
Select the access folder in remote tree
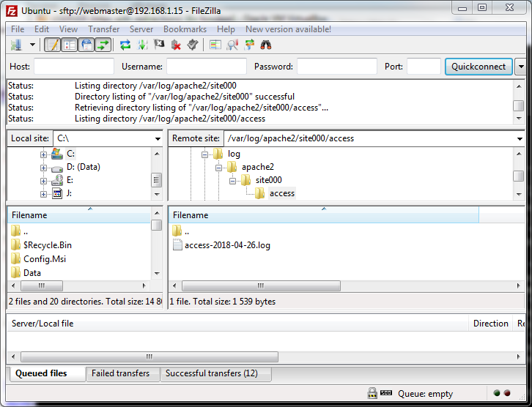pyautogui.click(x=282, y=193)
